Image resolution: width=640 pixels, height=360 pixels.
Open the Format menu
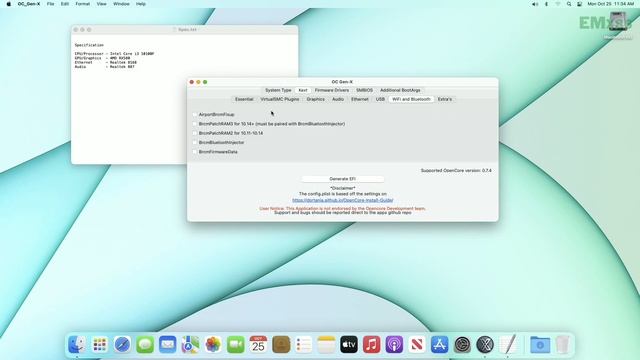point(82,4)
